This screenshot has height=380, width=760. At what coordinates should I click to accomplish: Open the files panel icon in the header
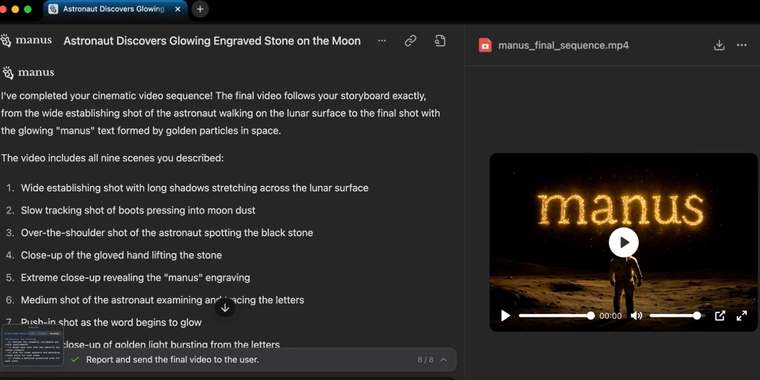(x=440, y=41)
